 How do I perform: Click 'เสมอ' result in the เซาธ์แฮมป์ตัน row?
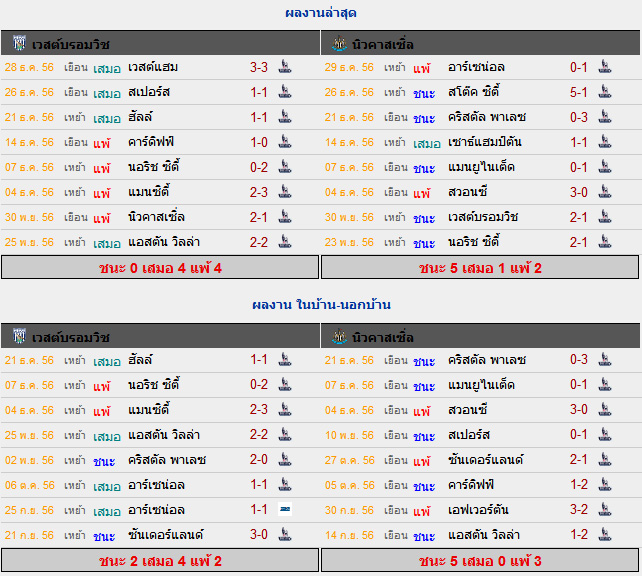coord(427,143)
